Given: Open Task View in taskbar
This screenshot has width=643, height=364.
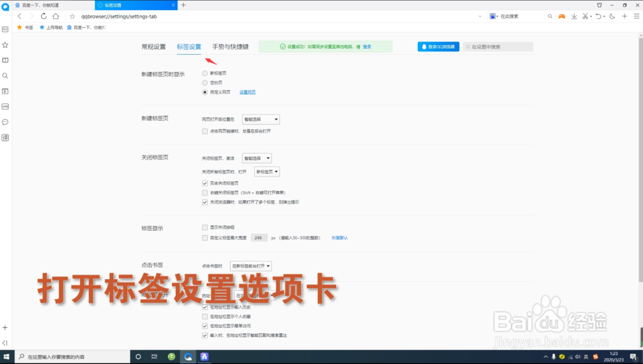Looking at the screenshot, I should [x=154, y=357].
